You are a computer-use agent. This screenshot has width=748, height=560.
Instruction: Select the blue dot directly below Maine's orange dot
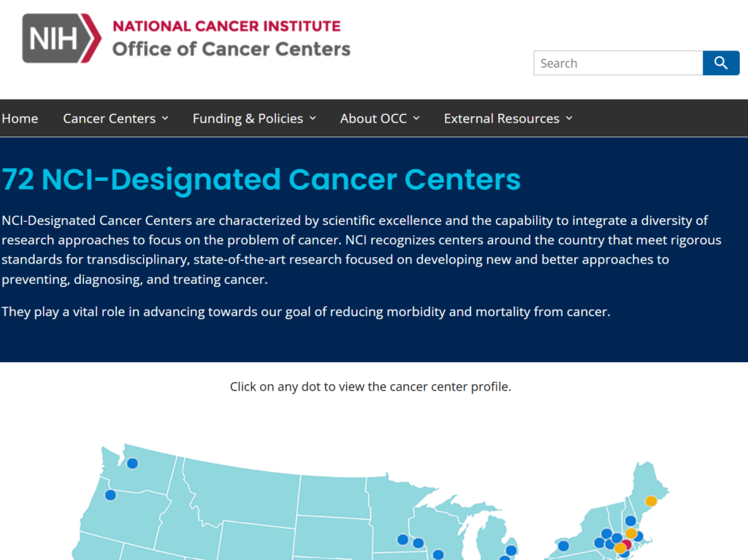[x=630, y=521]
